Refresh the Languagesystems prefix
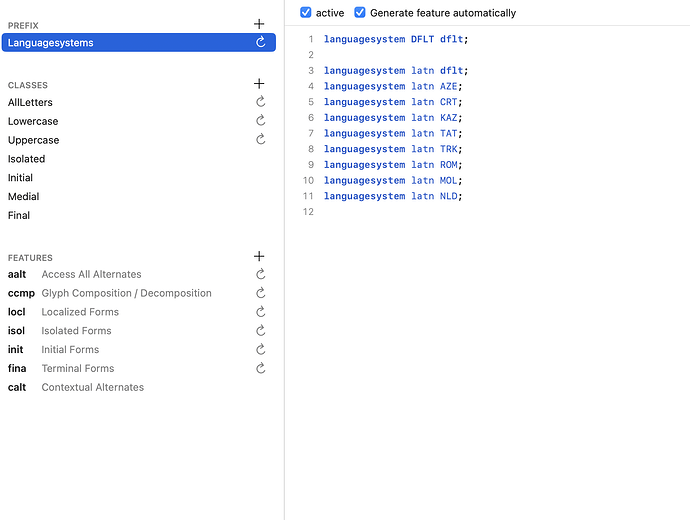Viewport: 690px width, 520px height. [261, 42]
